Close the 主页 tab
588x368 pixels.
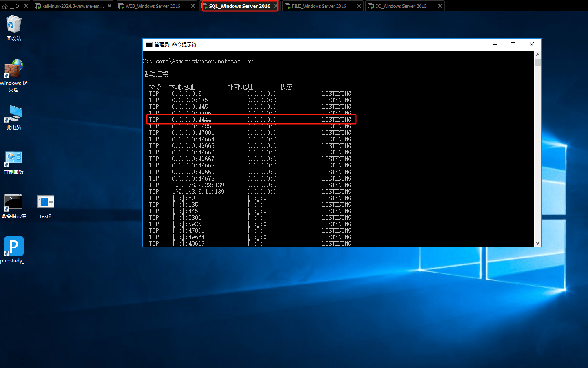26,6
